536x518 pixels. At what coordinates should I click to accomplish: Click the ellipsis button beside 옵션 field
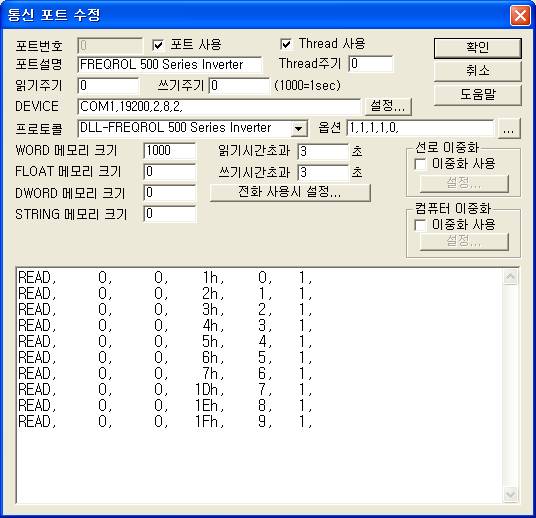(x=509, y=129)
